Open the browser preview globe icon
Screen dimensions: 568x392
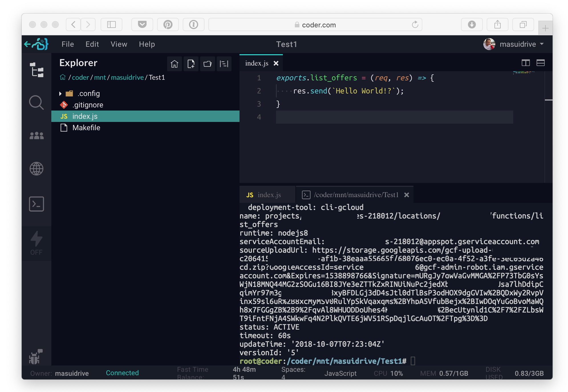tap(37, 168)
